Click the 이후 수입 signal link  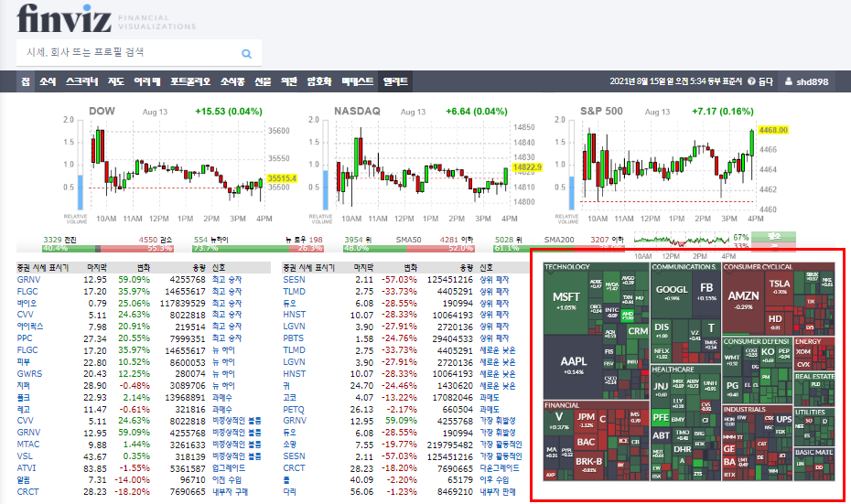(494, 480)
